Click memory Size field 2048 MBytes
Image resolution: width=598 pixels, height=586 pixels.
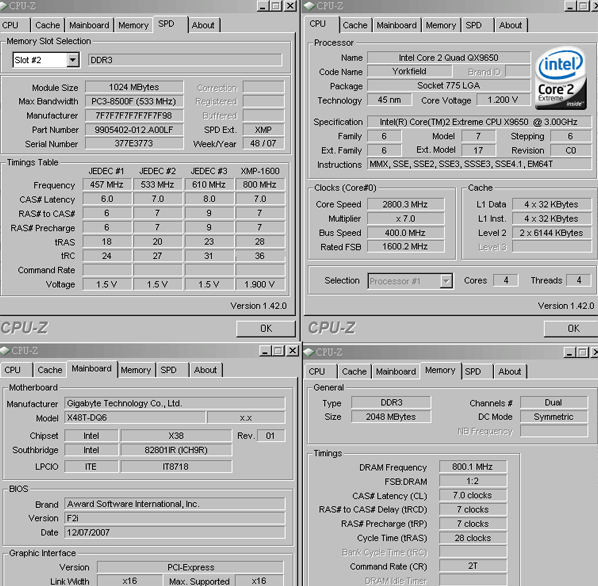pyautogui.click(x=391, y=417)
